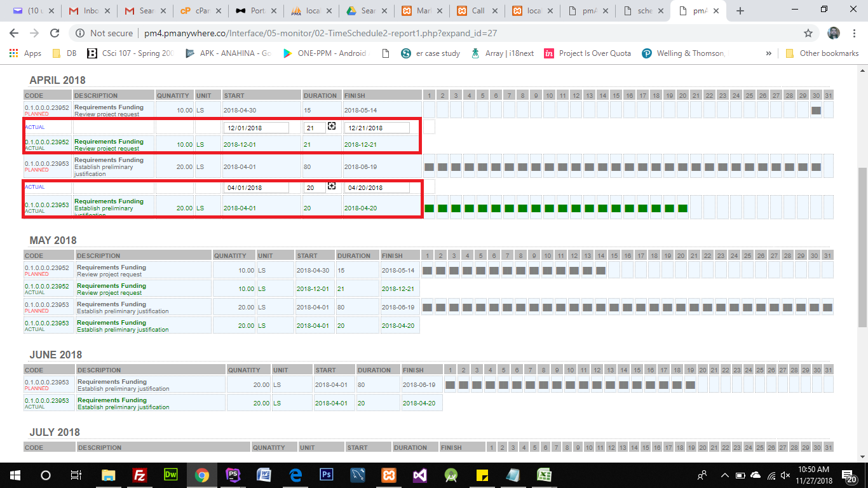Open a new browser tab
The height and width of the screenshot is (488, 868).
740,11
